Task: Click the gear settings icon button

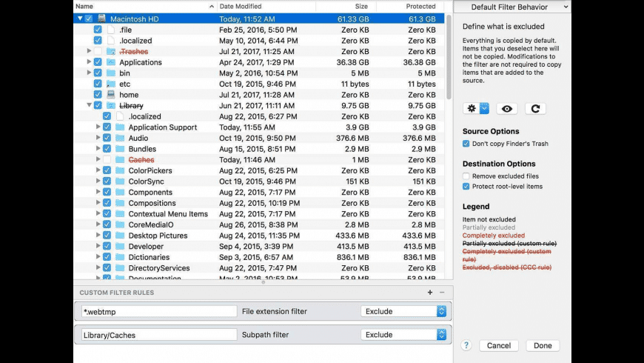Action: pos(472,109)
